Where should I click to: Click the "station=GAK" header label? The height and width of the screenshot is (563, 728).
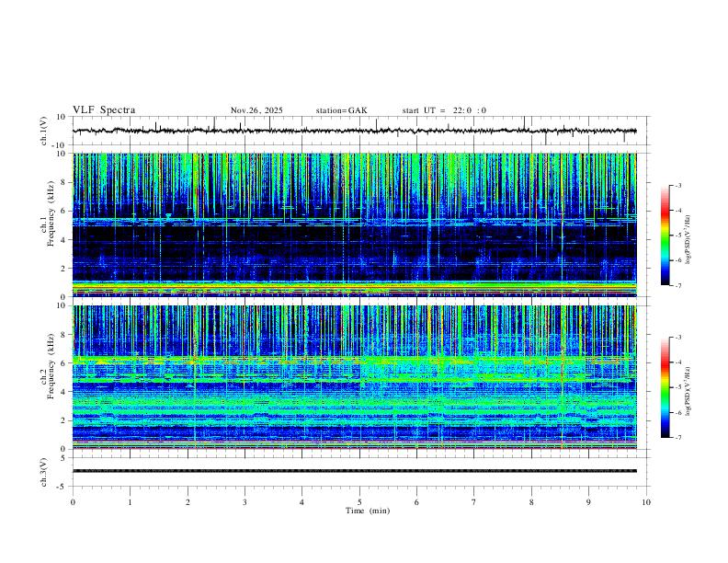click(x=341, y=110)
